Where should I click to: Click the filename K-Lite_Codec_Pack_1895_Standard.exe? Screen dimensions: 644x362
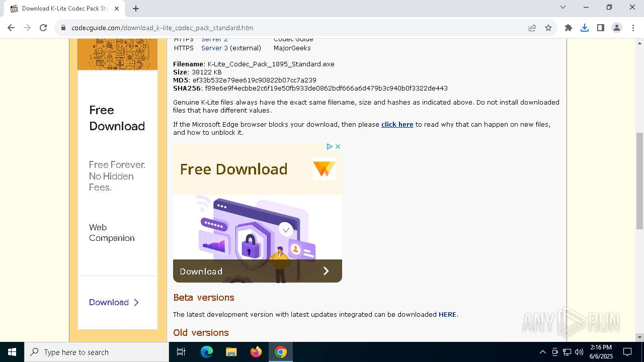pos(271,64)
